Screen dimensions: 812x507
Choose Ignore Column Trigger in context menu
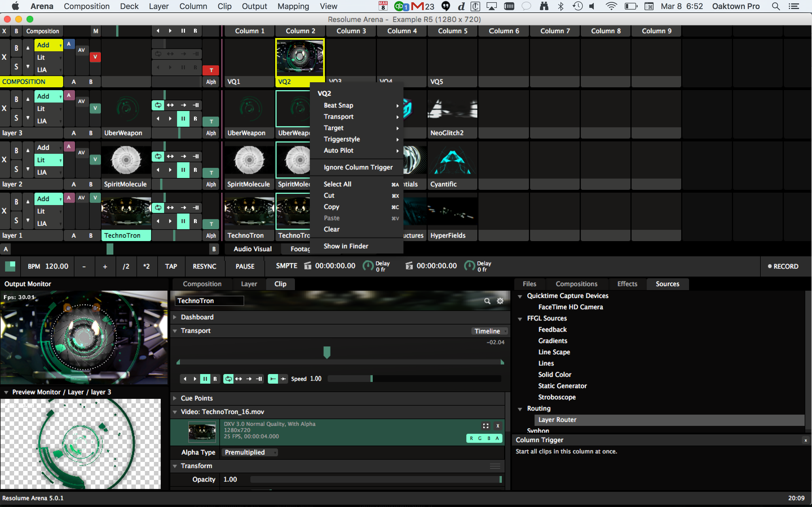tap(358, 167)
